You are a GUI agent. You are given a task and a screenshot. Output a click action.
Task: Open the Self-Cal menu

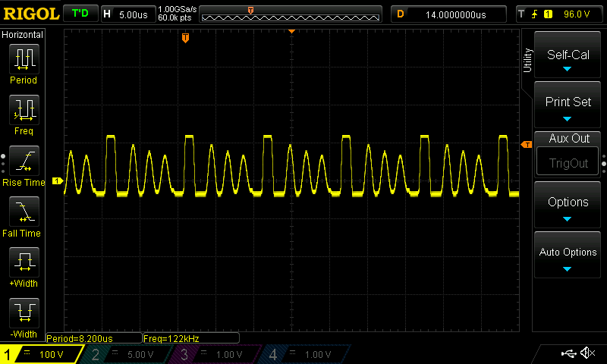click(x=568, y=55)
